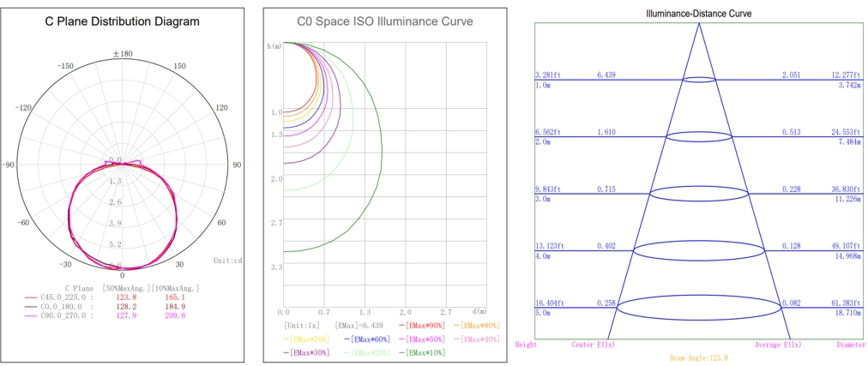The image size is (868, 366).
Task: Click the '0.228' average illuminance value
Action: pos(791,189)
